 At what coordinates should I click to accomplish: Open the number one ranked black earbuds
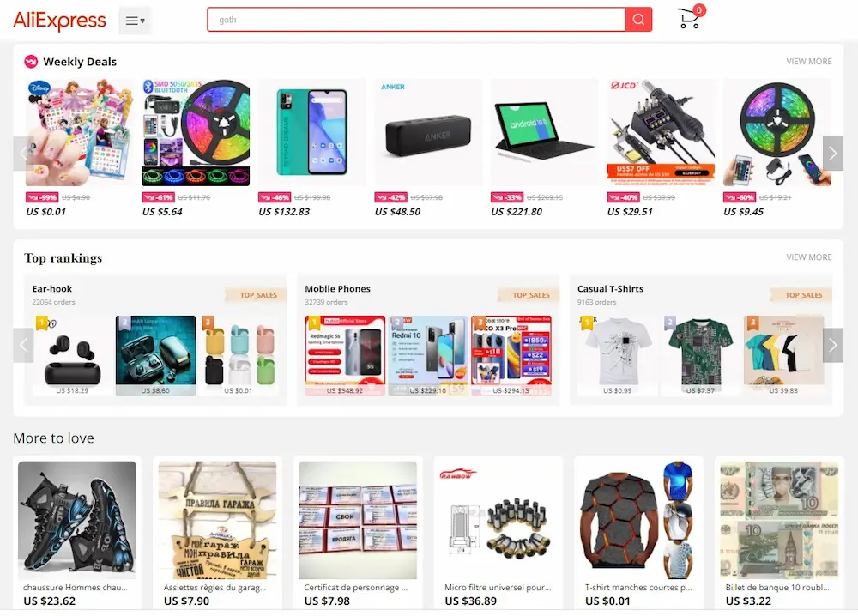click(72, 355)
